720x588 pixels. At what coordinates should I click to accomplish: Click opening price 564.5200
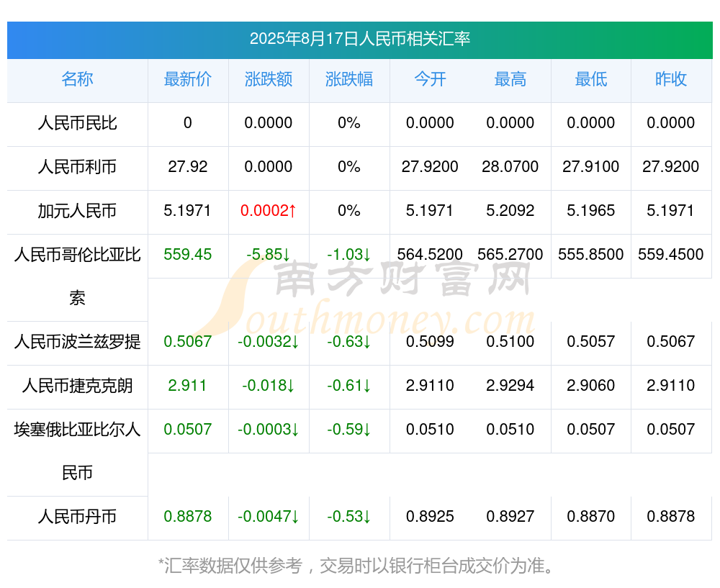[x=430, y=254]
